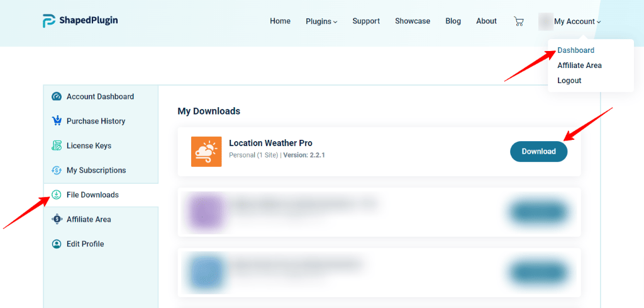Click the user avatar in header

pyautogui.click(x=545, y=21)
